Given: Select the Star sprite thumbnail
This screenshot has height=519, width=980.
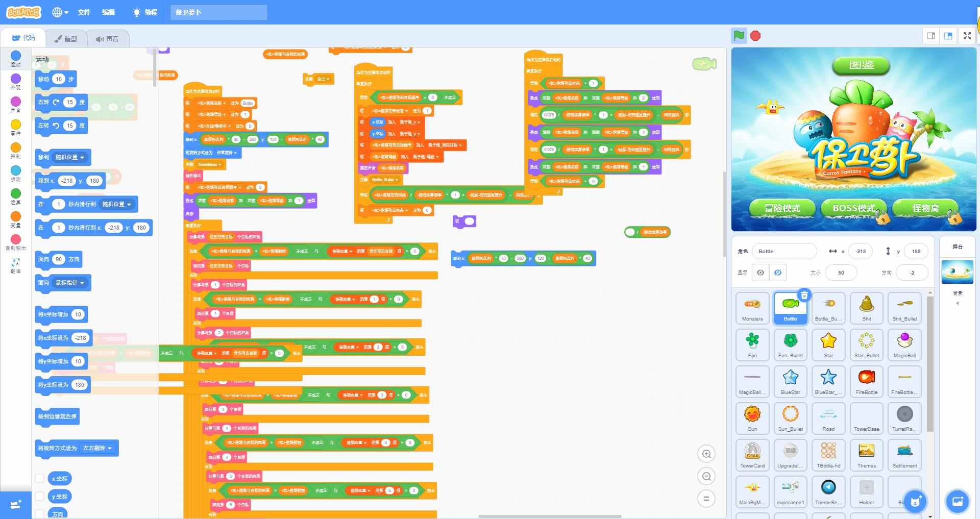Looking at the screenshot, I should pos(828,345).
